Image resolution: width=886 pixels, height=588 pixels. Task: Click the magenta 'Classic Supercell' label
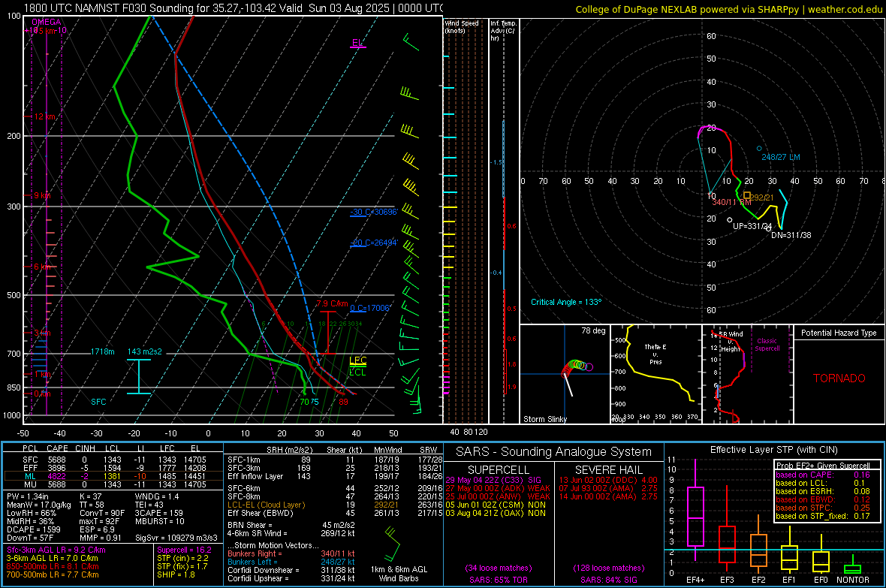coord(767,345)
